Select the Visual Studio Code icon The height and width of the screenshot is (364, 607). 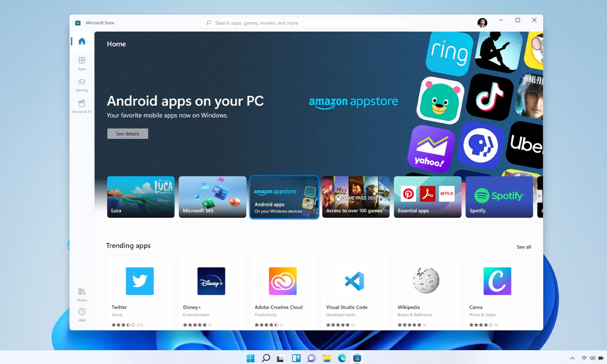pyautogui.click(x=354, y=281)
